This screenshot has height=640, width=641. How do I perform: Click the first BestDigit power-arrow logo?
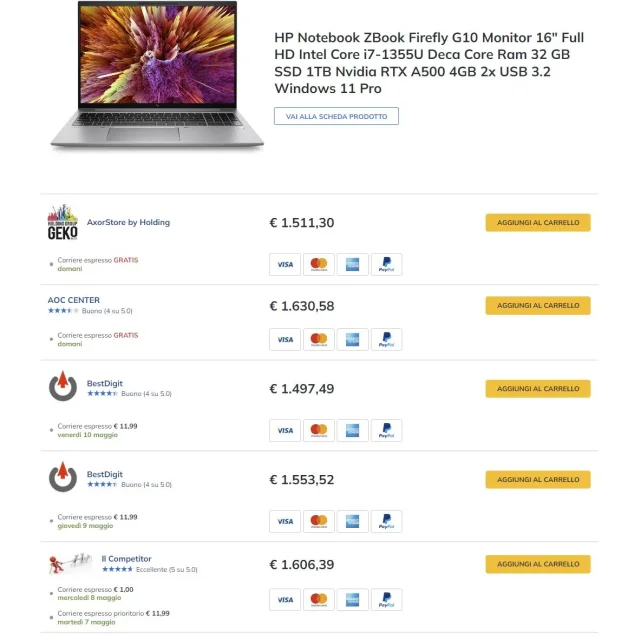[x=63, y=386]
